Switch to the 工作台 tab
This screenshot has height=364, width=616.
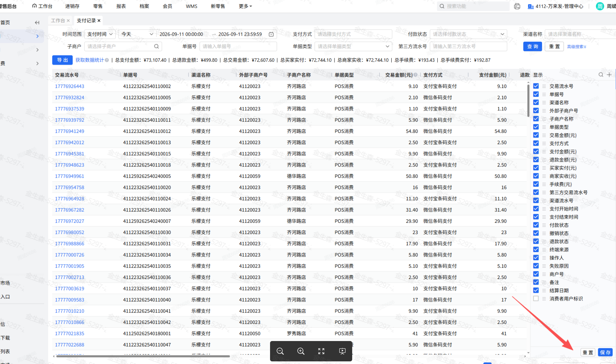click(x=58, y=20)
